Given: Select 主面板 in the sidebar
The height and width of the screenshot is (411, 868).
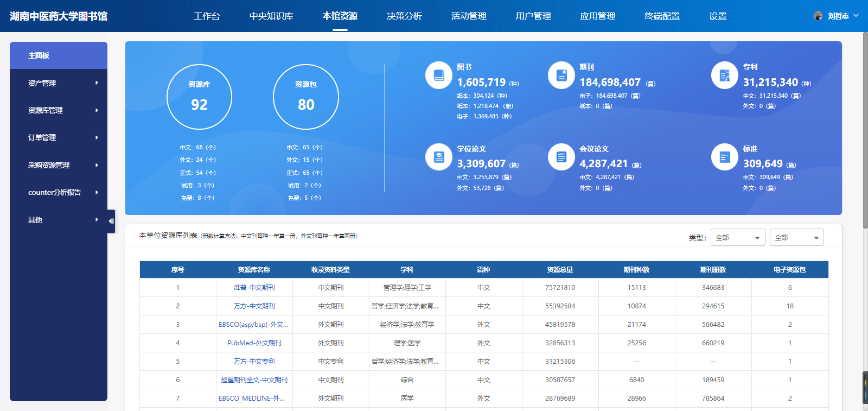Looking at the screenshot, I should point(59,55).
